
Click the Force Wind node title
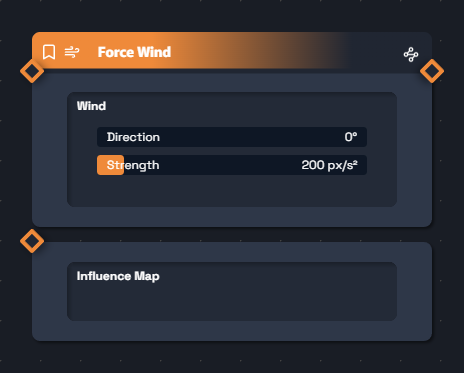(134, 52)
